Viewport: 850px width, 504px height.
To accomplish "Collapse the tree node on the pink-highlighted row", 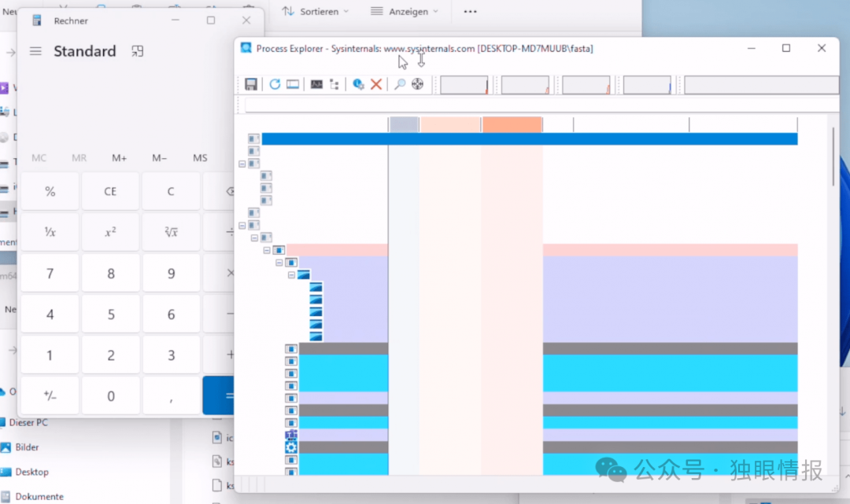I will tap(267, 250).
